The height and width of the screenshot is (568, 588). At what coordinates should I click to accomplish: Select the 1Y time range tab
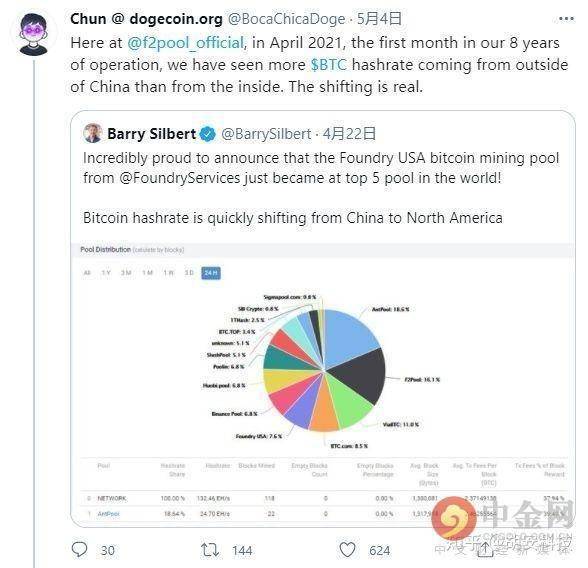[x=106, y=273]
